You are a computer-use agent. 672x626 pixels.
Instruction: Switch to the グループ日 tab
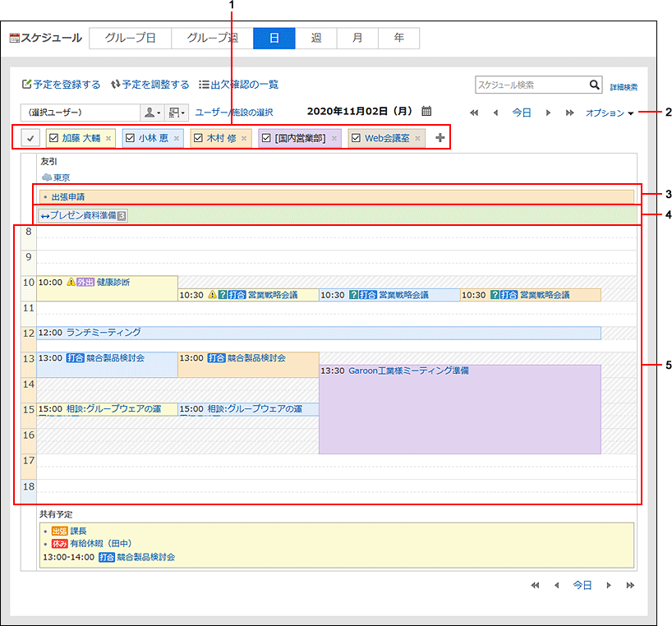pos(131,38)
